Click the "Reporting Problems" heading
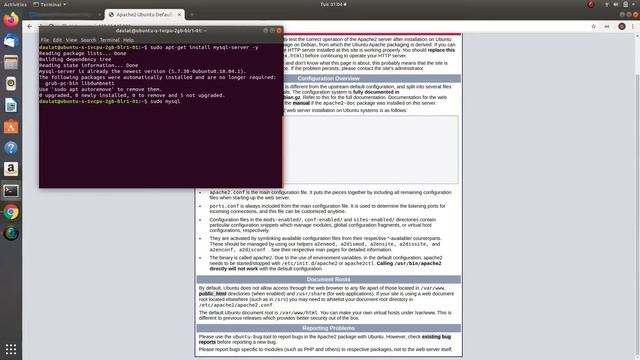This screenshot has height=360, width=640. click(329, 328)
